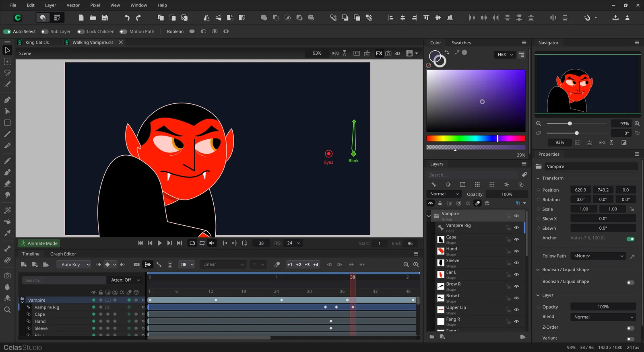Hide the Cape layer with eye icon

516,239
